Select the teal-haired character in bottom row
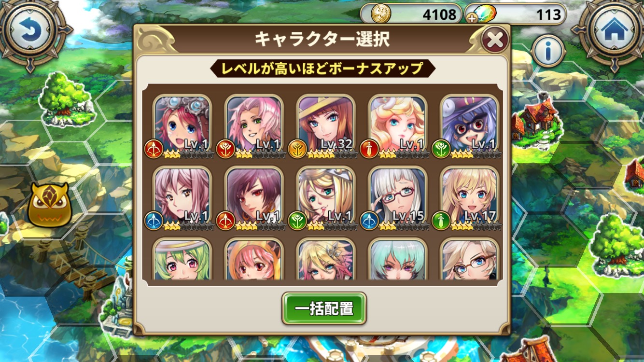 398,259
